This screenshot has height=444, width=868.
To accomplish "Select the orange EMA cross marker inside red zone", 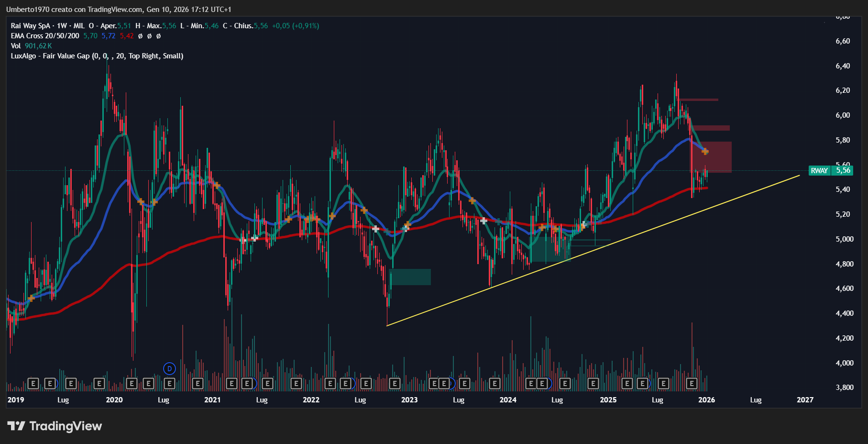I will 705,152.
